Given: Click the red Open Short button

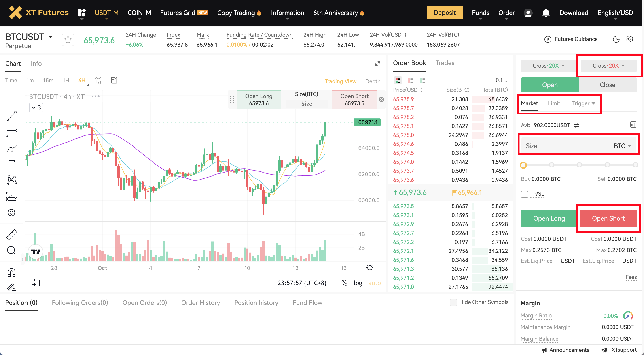Looking at the screenshot, I should point(608,218).
